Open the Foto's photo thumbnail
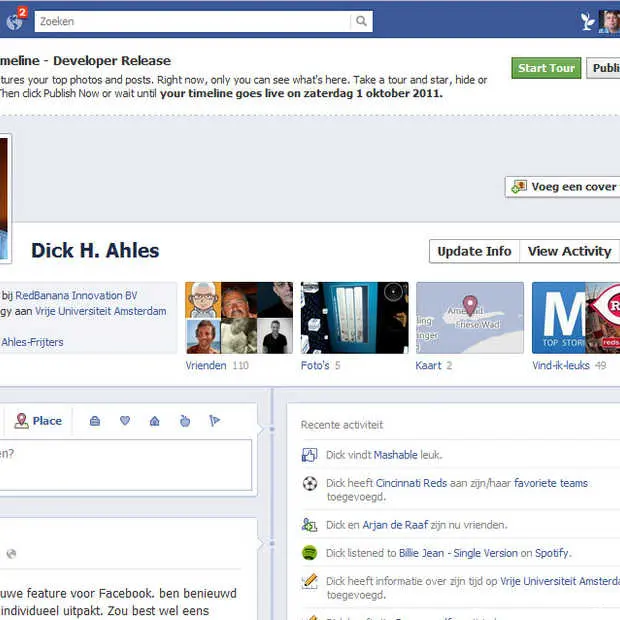The image size is (620, 620). point(355,318)
